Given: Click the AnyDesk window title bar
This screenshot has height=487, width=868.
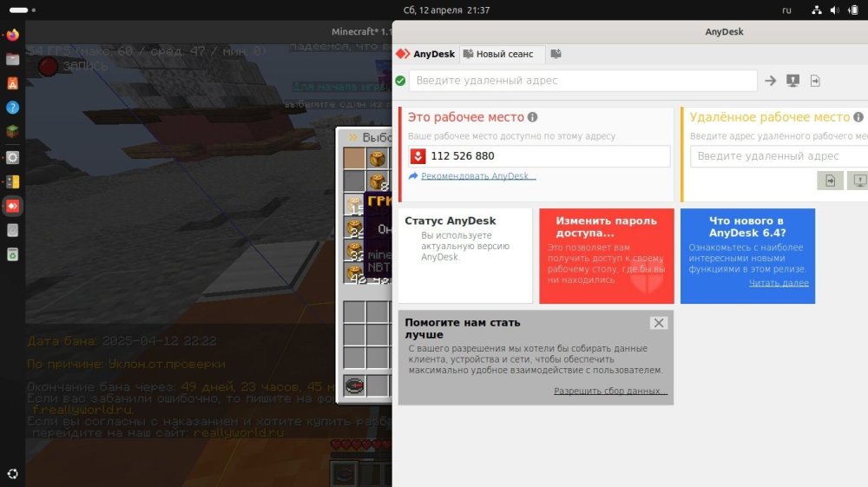Looking at the screenshot, I should click(x=630, y=32).
